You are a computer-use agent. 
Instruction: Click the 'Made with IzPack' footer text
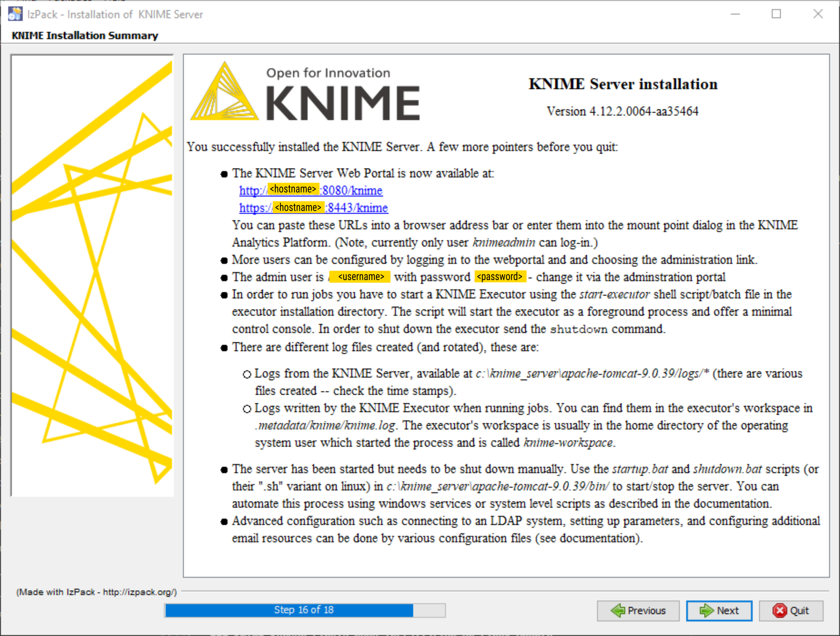pyautogui.click(x=96, y=592)
